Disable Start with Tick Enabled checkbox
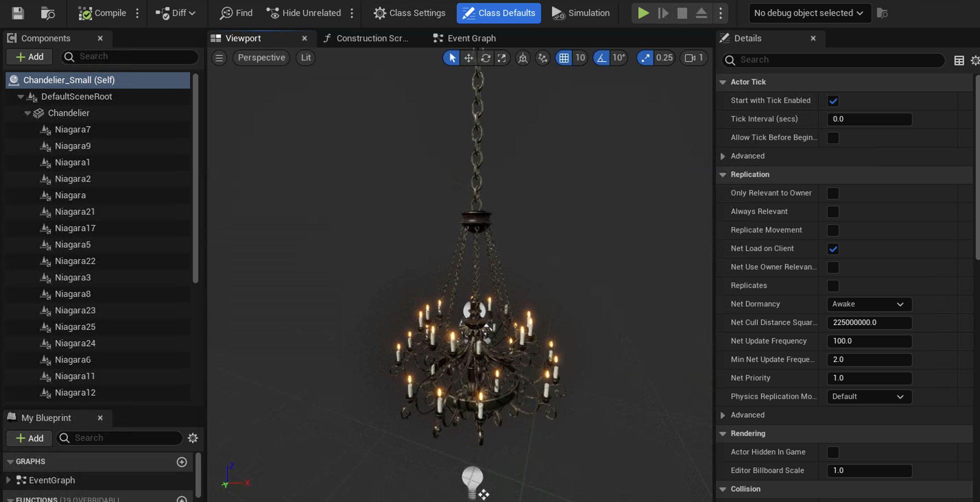This screenshot has width=980, height=502. pyautogui.click(x=833, y=101)
